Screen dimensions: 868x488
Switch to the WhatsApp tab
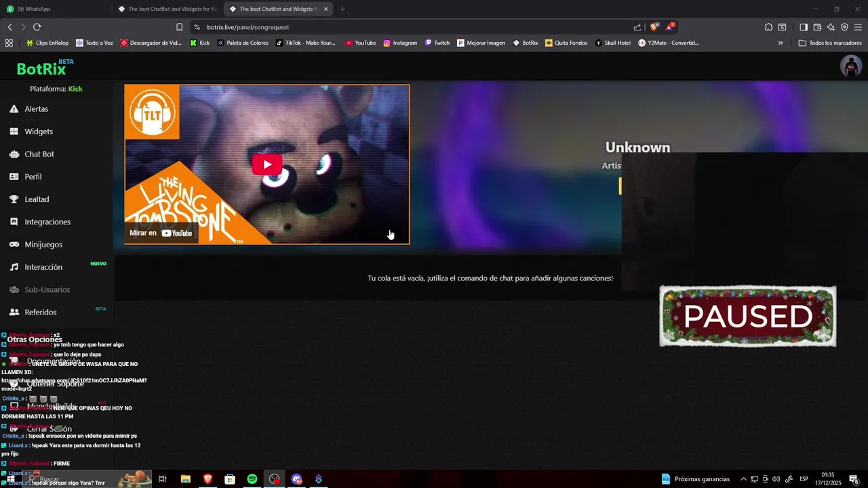tap(56, 9)
